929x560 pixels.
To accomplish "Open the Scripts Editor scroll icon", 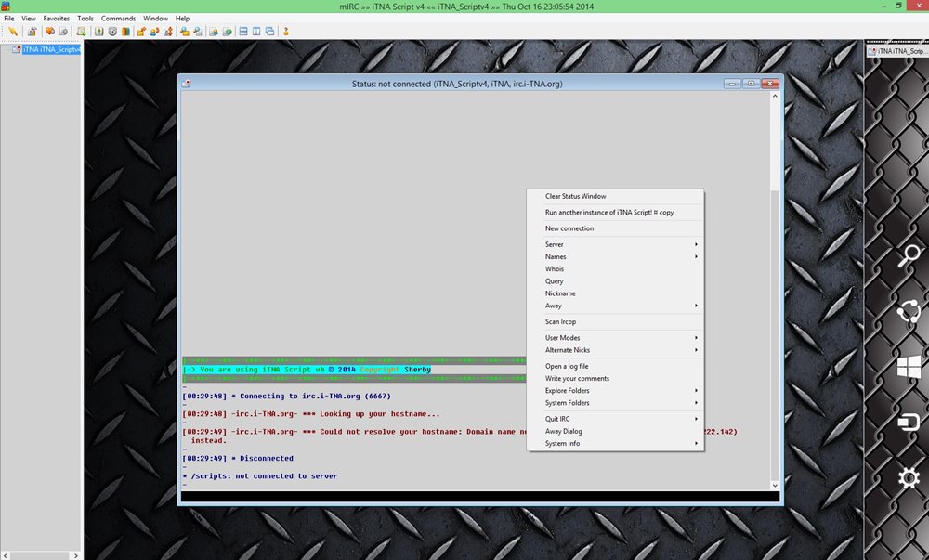I will [x=81, y=32].
